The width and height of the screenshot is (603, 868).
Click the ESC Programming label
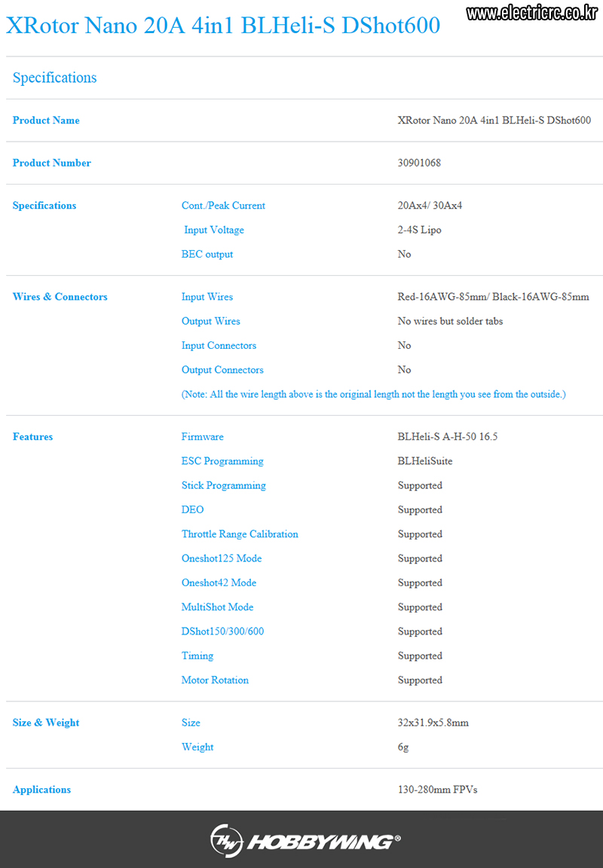pyautogui.click(x=222, y=461)
